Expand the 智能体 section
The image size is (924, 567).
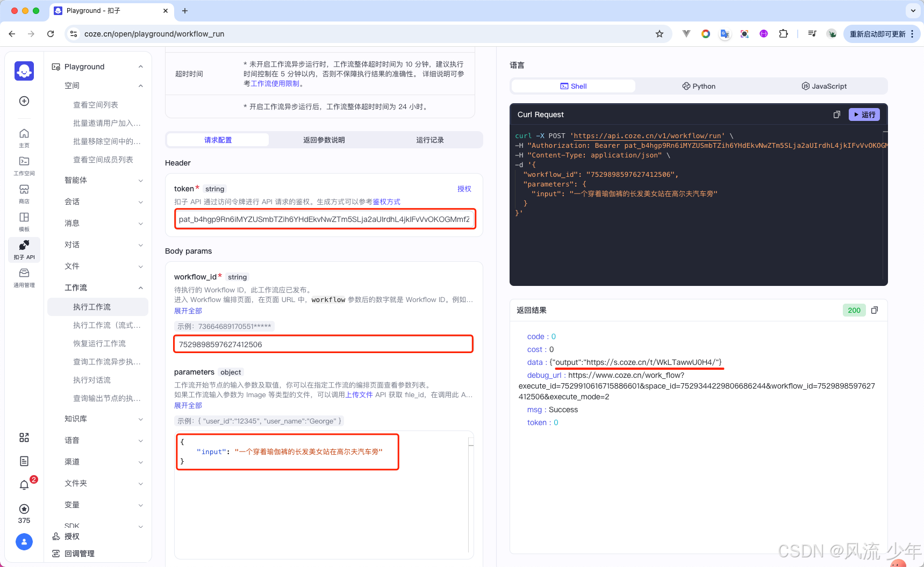[141, 180]
